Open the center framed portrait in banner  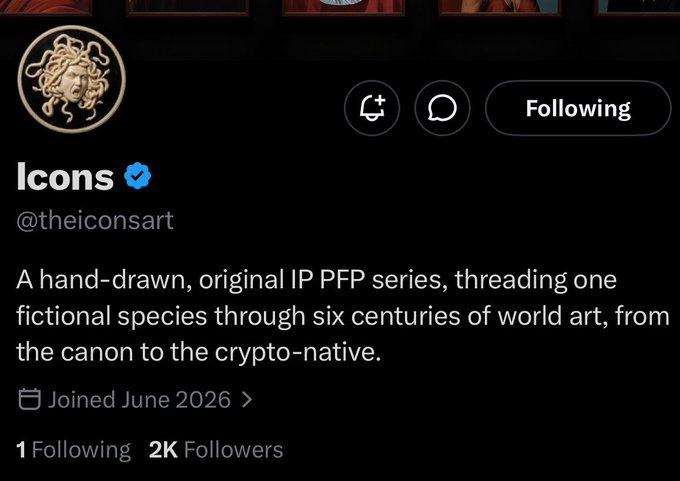pos(343,7)
